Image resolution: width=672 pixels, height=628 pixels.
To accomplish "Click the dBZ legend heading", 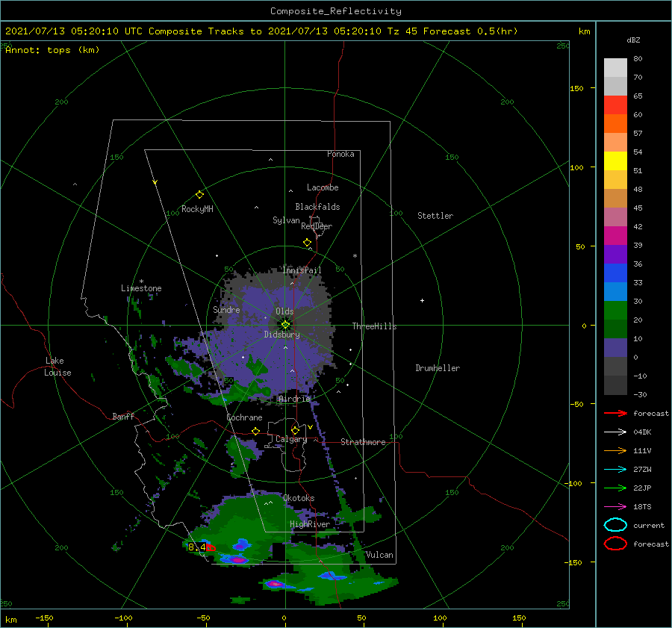I will click(633, 40).
